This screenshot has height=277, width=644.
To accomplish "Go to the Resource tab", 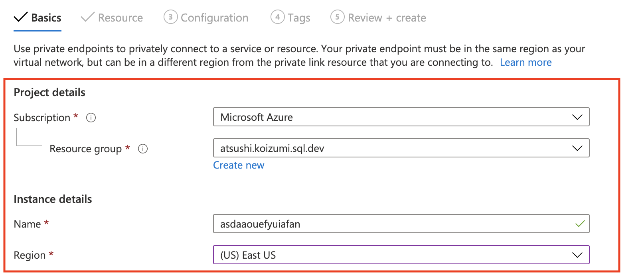I will tap(120, 18).
